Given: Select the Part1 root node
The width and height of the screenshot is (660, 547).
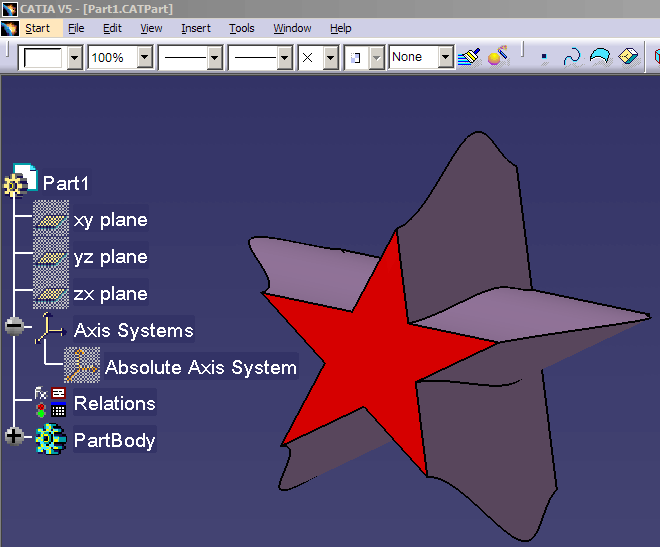Looking at the screenshot, I should pos(66,183).
